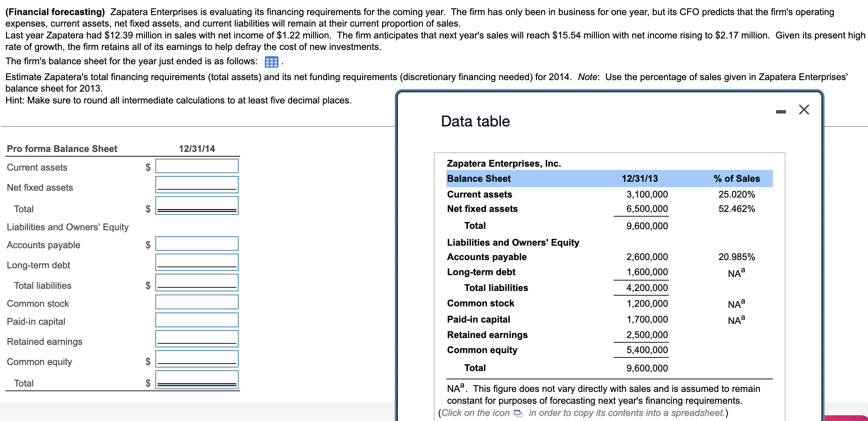The image size is (868, 421).
Task: Click the Common stock input box
Action: coord(197,302)
